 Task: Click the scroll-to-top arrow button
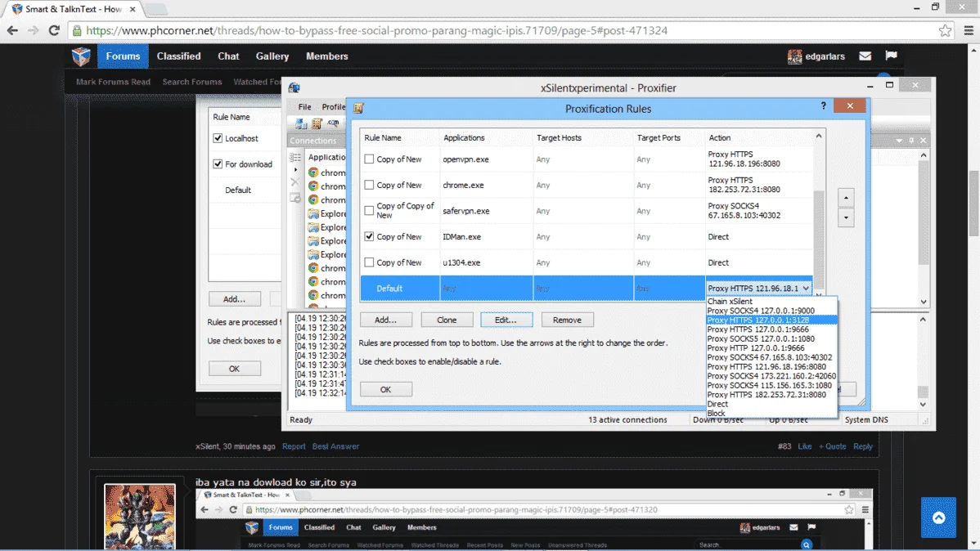pos(938,517)
